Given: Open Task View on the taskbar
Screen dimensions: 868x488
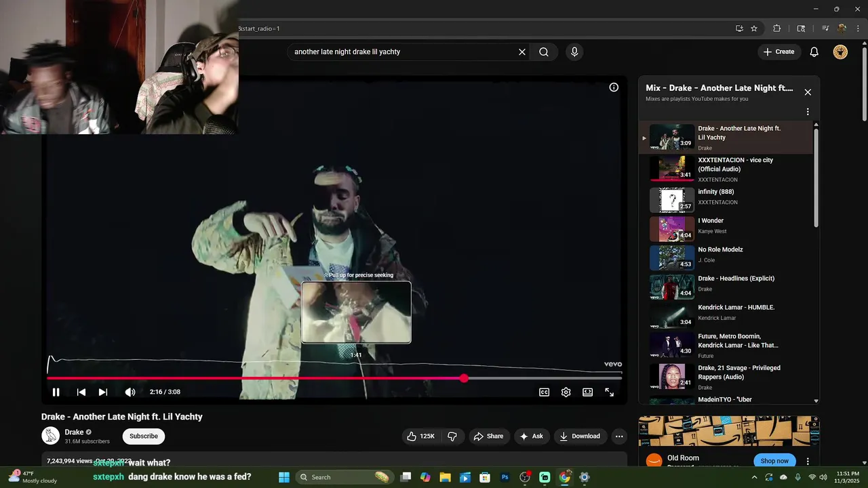Looking at the screenshot, I should click(406, 477).
